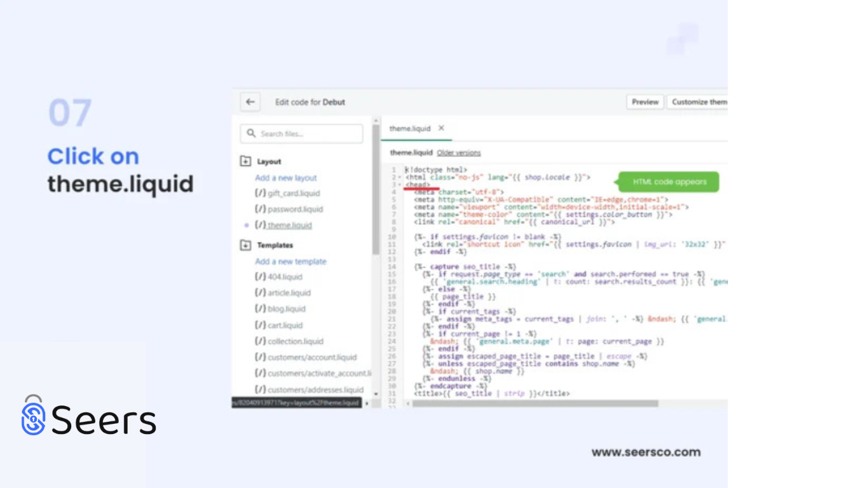Open gift_card.liquid file
Image resolution: width=868 pixels, height=488 pixels.
(x=294, y=193)
